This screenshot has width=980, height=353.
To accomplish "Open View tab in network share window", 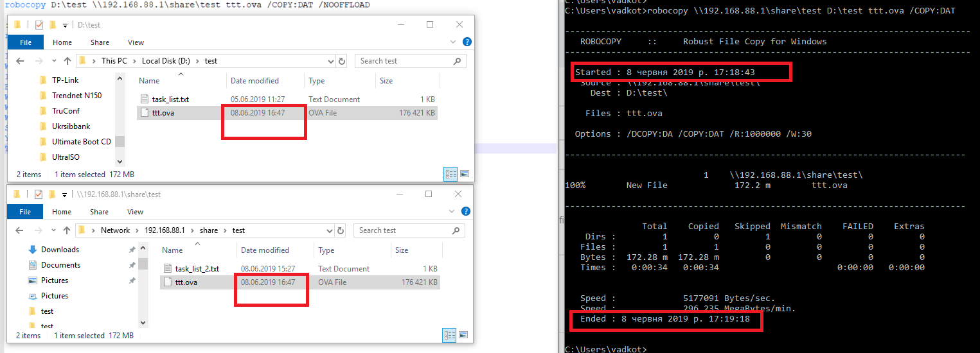I will 135,212.
